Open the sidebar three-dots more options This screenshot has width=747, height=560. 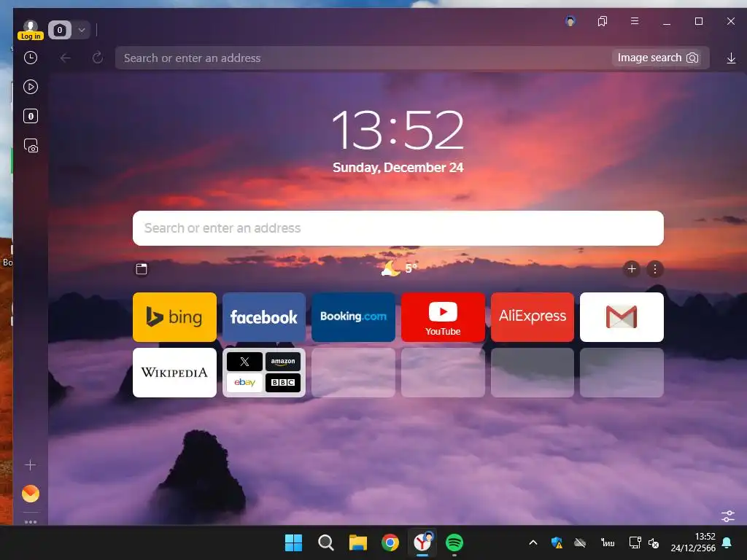[x=31, y=522]
